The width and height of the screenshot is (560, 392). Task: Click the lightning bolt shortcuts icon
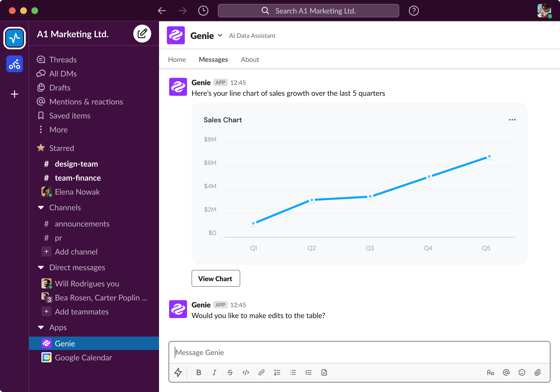pyautogui.click(x=178, y=372)
